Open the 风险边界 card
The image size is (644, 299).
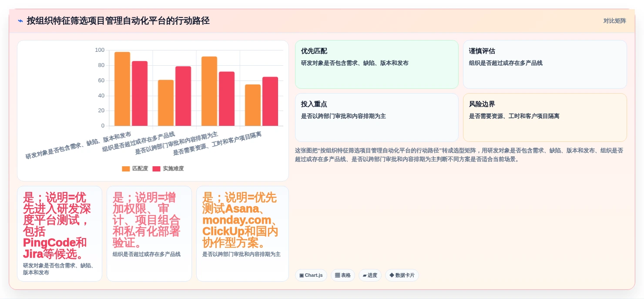tap(545, 118)
